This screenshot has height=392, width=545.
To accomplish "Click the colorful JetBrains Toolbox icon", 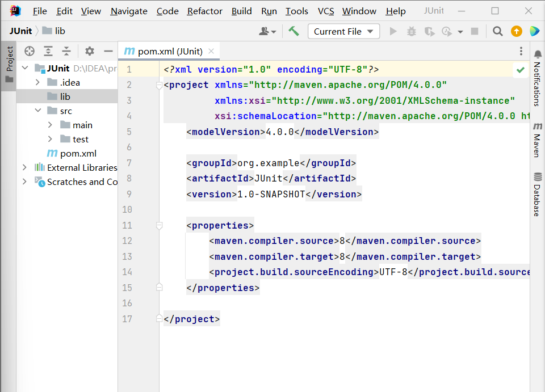I will pos(534,31).
